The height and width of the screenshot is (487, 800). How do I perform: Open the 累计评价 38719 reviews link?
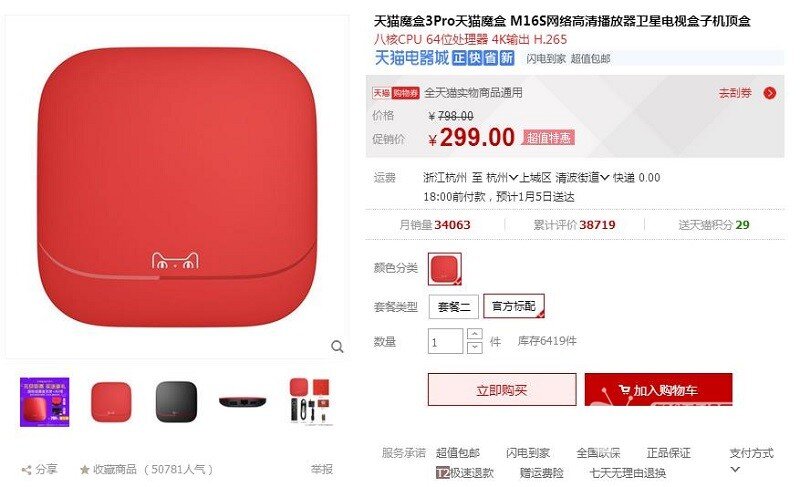point(574,225)
